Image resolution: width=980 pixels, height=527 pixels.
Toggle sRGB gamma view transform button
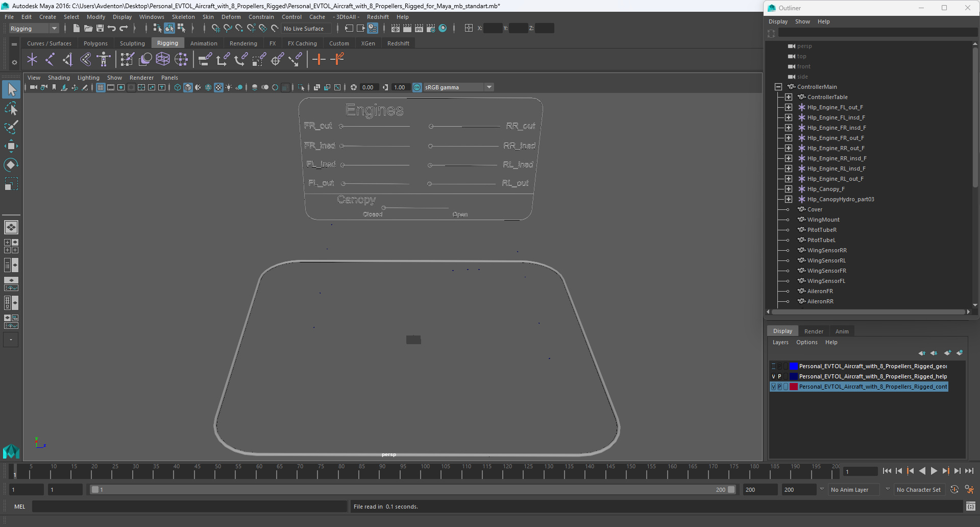(x=417, y=87)
